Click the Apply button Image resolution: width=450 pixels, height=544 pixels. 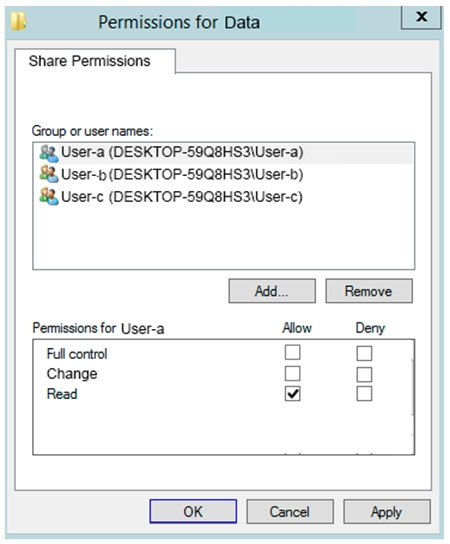pos(387,512)
